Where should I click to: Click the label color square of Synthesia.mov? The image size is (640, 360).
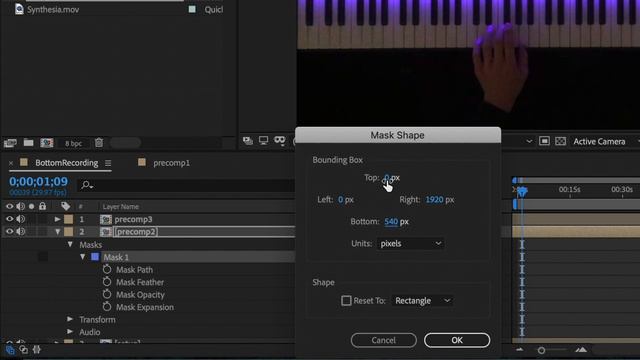192,9
